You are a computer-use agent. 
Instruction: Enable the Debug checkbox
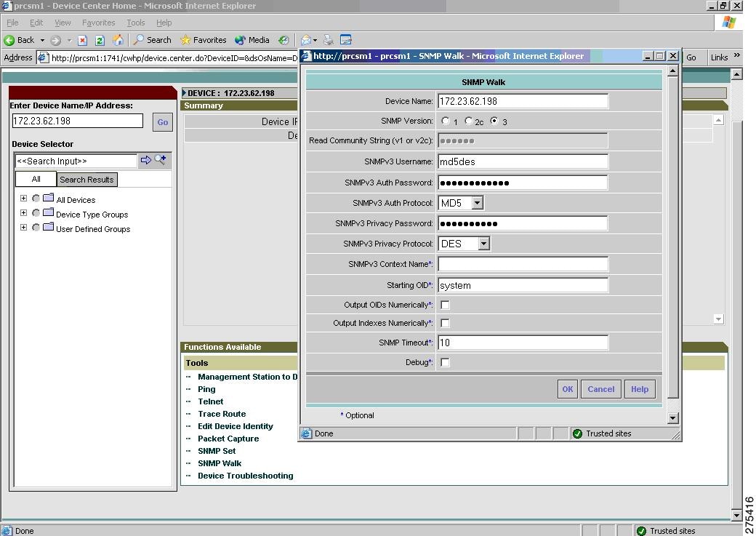point(445,362)
